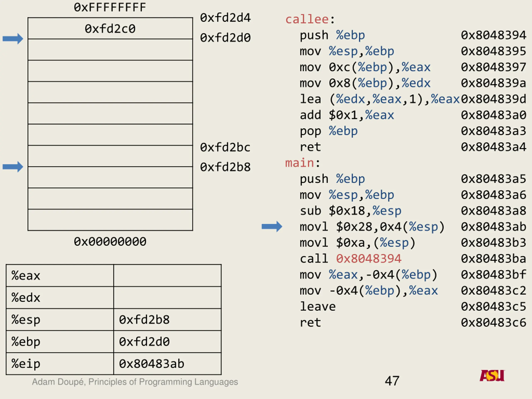Select the address 0x8048395
Viewport: 532px width, 399px height.
pyautogui.click(x=493, y=51)
